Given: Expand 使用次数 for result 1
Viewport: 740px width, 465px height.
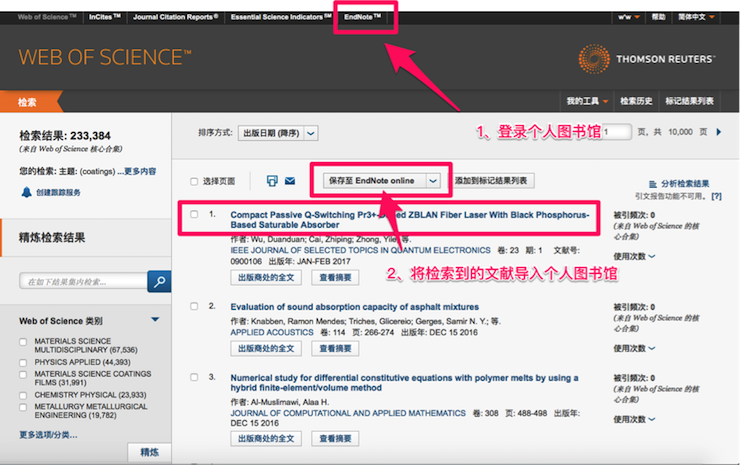Looking at the screenshot, I should tap(634, 256).
